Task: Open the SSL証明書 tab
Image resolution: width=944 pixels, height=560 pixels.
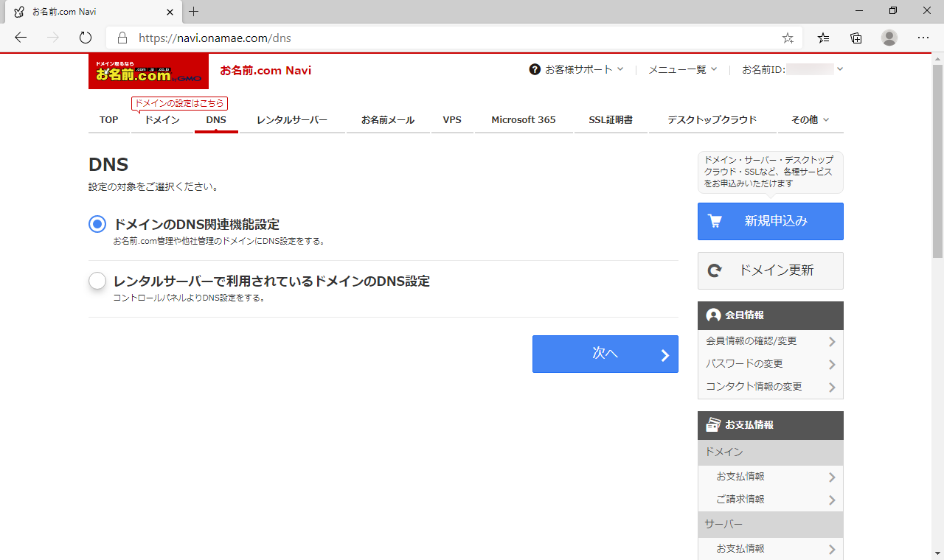Action: (x=611, y=119)
